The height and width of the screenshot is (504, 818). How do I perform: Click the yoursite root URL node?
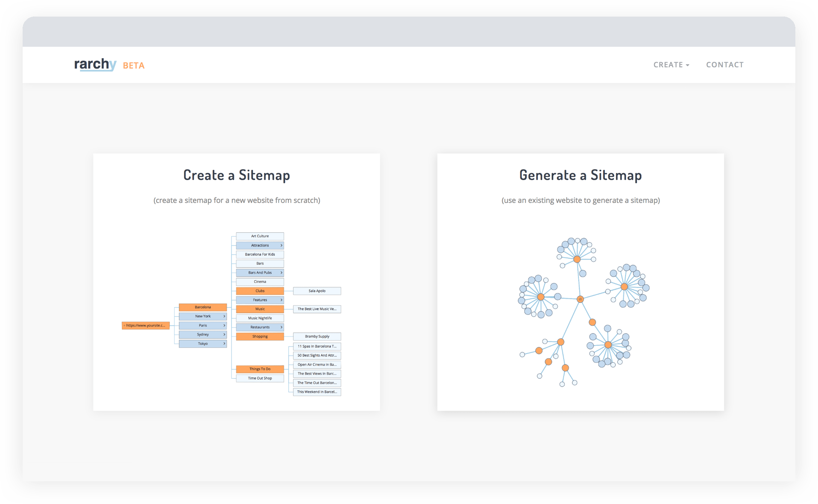point(146,325)
